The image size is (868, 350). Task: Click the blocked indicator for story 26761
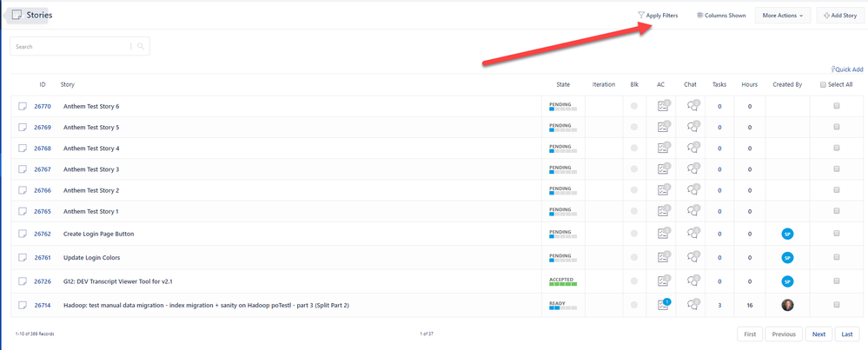[x=633, y=258]
